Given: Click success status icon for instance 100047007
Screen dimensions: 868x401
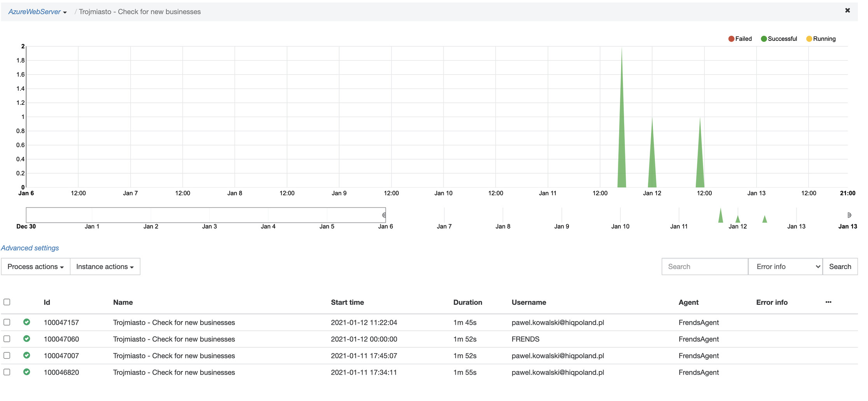Looking at the screenshot, I should pyautogui.click(x=26, y=355).
